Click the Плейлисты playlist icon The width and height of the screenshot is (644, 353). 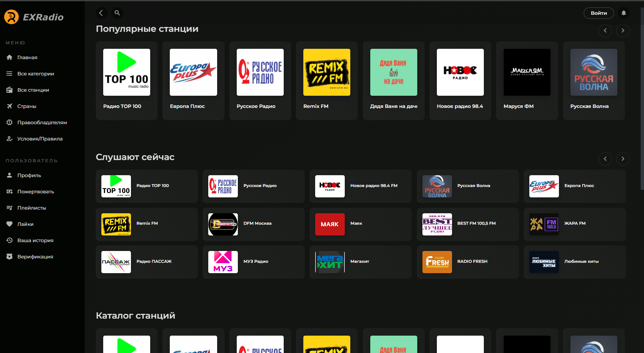click(x=10, y=208)
